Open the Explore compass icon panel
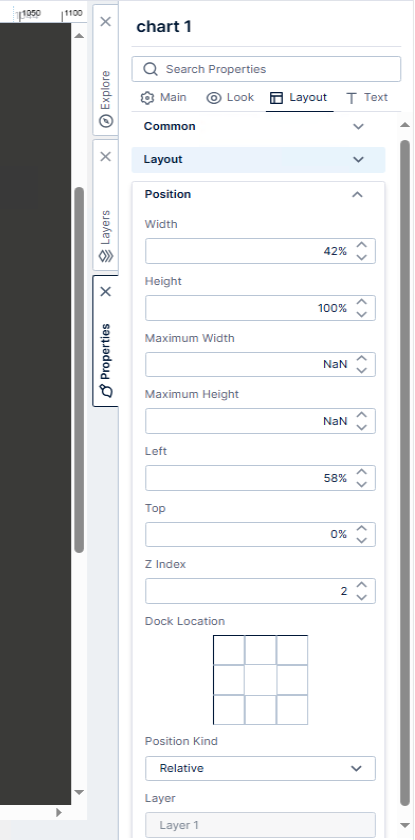The height and width of the screenshot is (840, 415). click(x=106, y=121)
